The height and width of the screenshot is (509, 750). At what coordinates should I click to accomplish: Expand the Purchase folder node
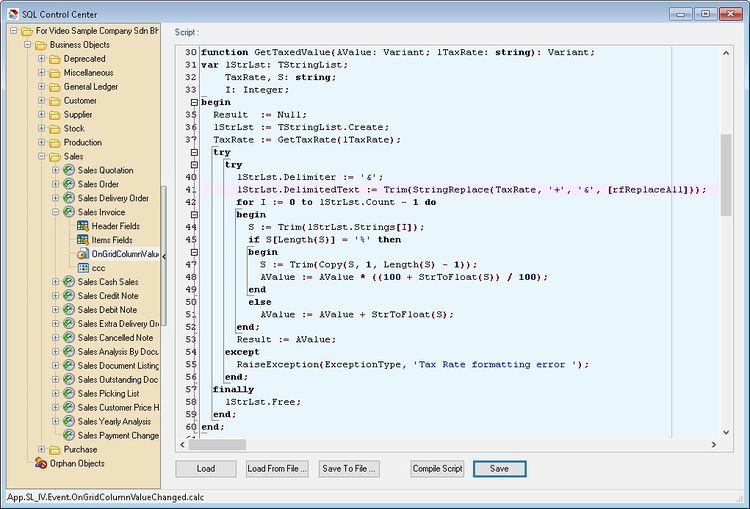point(41,450)
